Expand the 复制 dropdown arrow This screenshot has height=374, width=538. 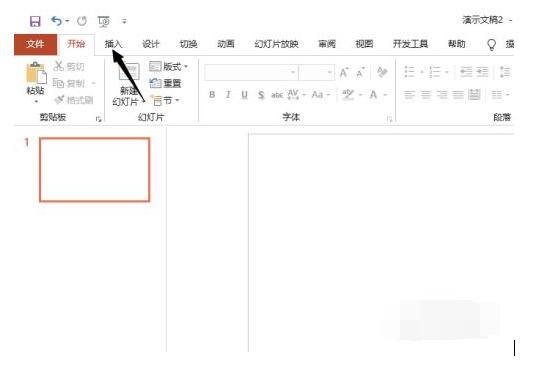coord(93,83)
